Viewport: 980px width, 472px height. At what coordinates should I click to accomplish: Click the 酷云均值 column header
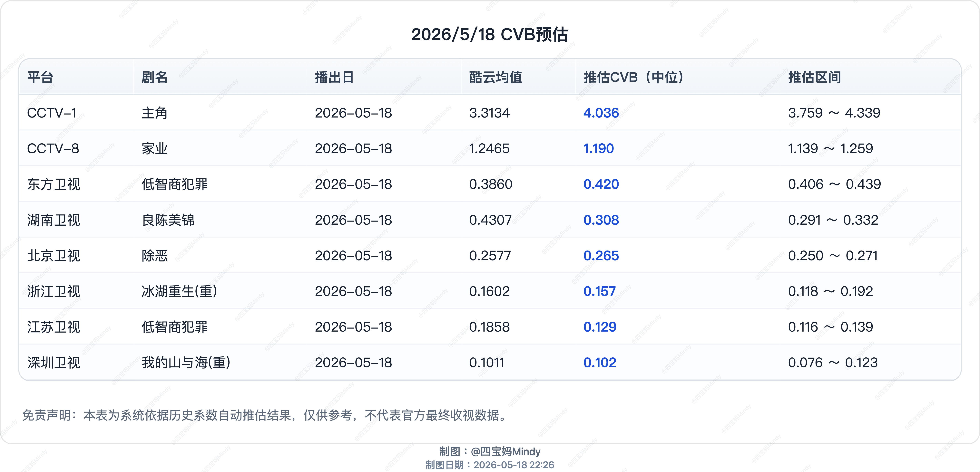tap(495, 77)
